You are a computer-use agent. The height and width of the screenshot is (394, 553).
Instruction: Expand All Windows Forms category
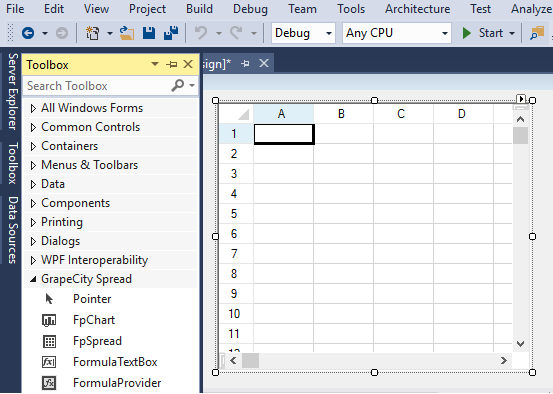(x=33, y=108)
